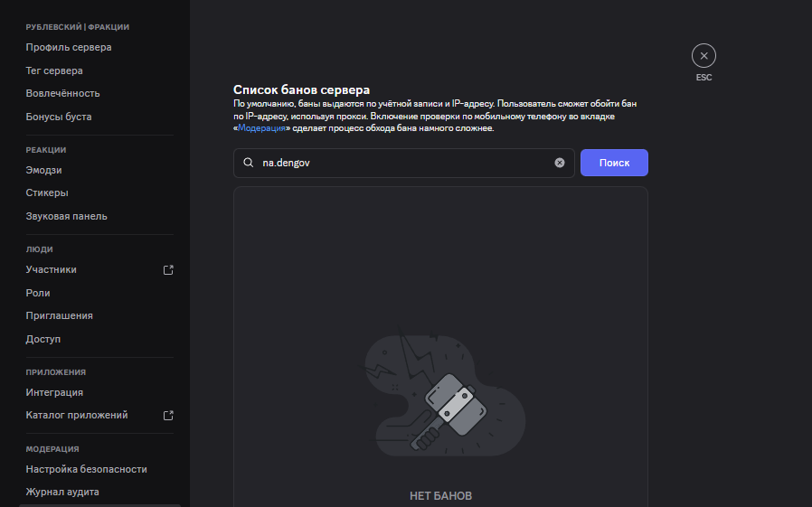The height and width of the screenshot is (507, 812).
Task: Select Вовлечённость in the sidebar
Action: coord(62,93)
